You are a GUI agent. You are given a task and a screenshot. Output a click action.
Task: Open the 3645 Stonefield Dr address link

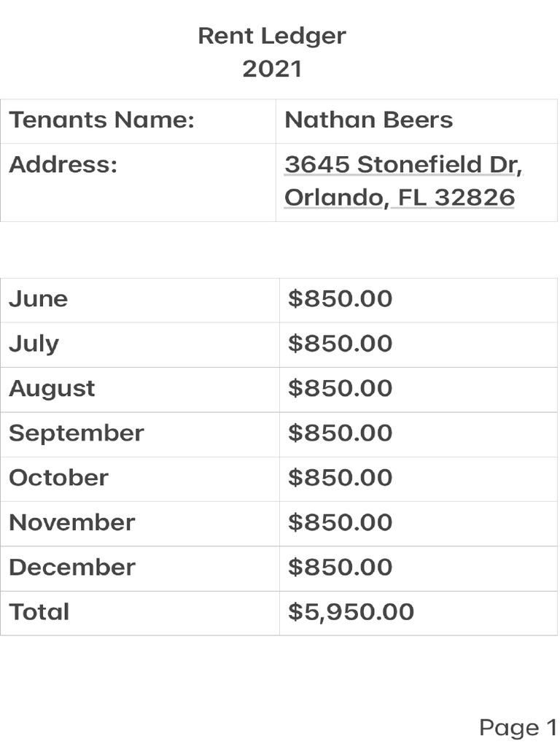[x=403, y=164]
